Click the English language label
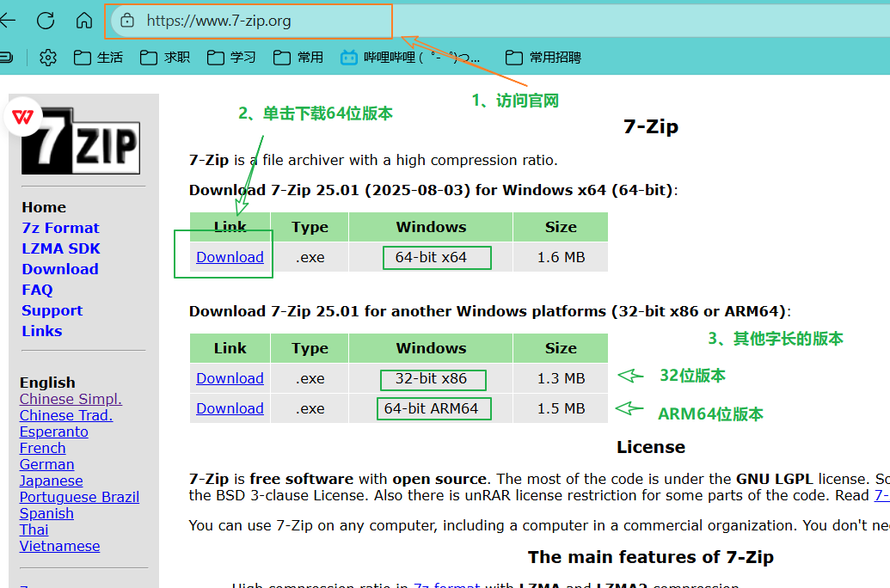Screen dimensions: 890x588 click(47, 383)
